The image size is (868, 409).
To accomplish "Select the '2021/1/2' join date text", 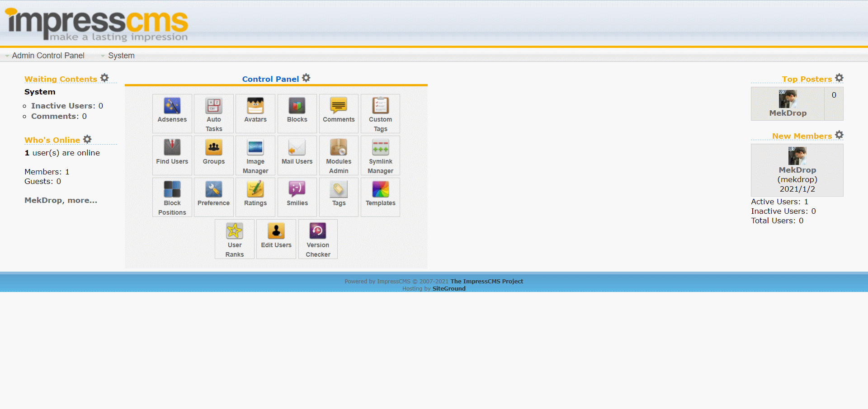I will click(x=797, y=189).
